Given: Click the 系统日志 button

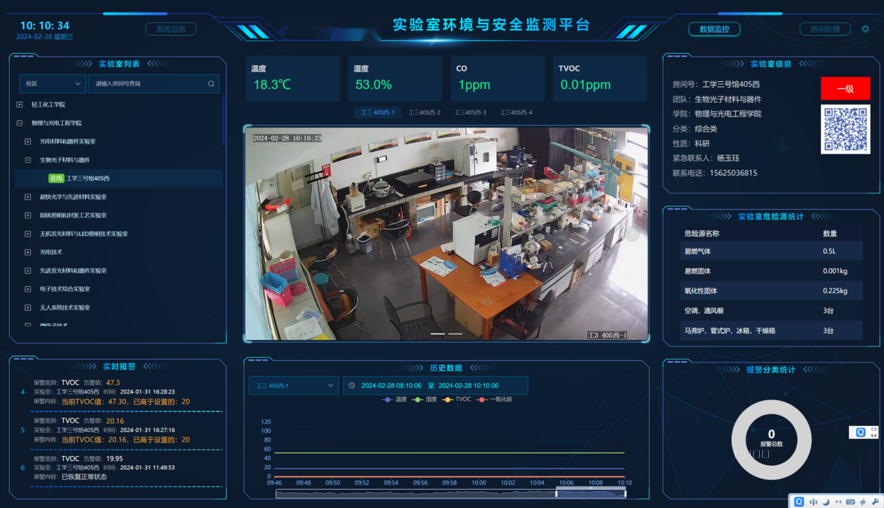Looking at the screenshot, I should (x=171, y=29).
